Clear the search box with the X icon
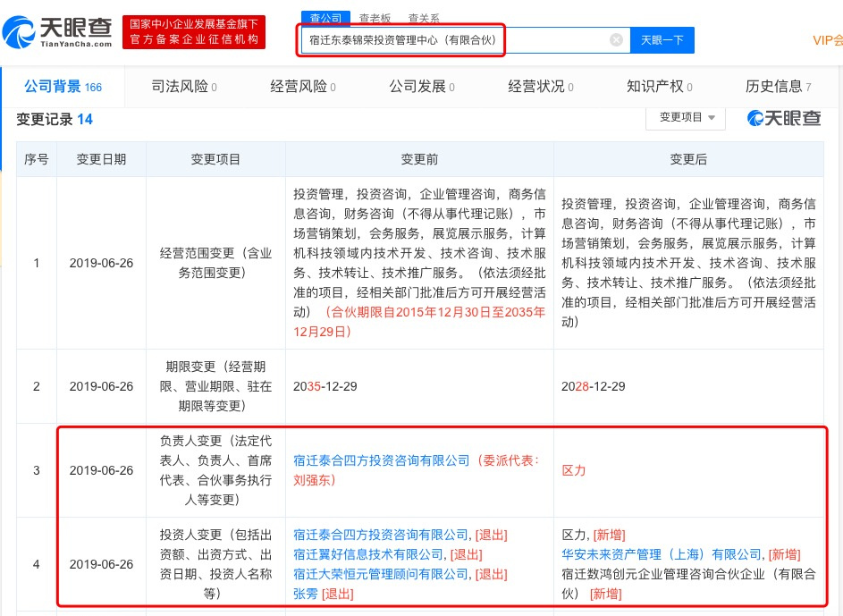Viewport: 843px width, 616px height. (617, 39)
